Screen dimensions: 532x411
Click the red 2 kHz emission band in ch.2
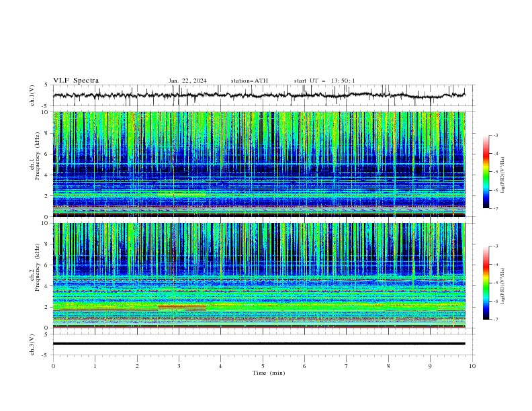[x=182, y=306]
